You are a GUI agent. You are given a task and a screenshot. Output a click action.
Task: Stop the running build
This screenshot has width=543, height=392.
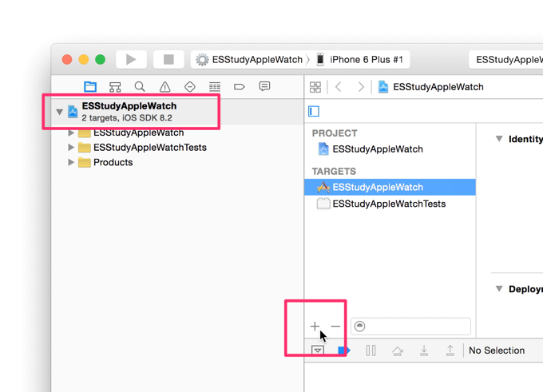tap(168, 60)
